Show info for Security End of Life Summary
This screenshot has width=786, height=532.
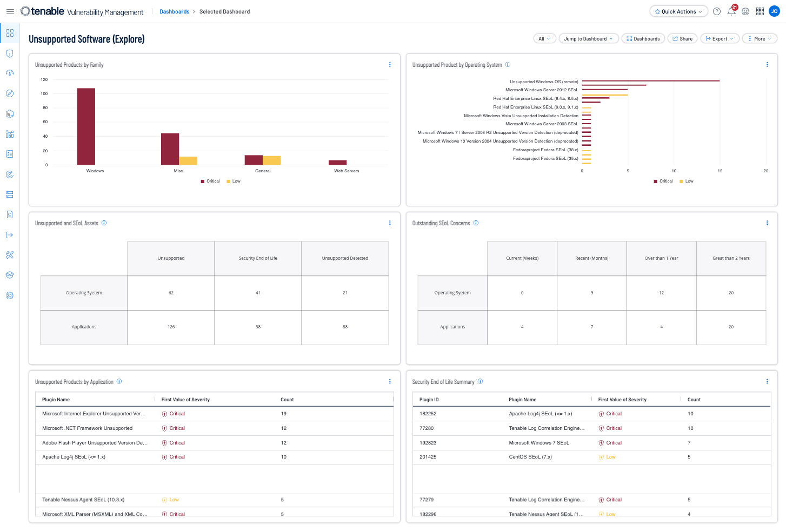[480, 381]
